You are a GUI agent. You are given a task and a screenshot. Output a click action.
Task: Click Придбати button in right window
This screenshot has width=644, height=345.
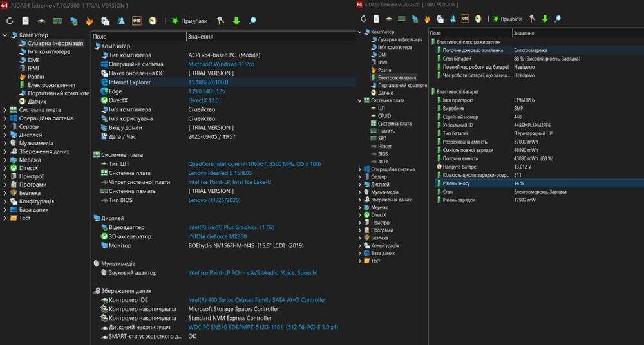(x=507, y=19)
